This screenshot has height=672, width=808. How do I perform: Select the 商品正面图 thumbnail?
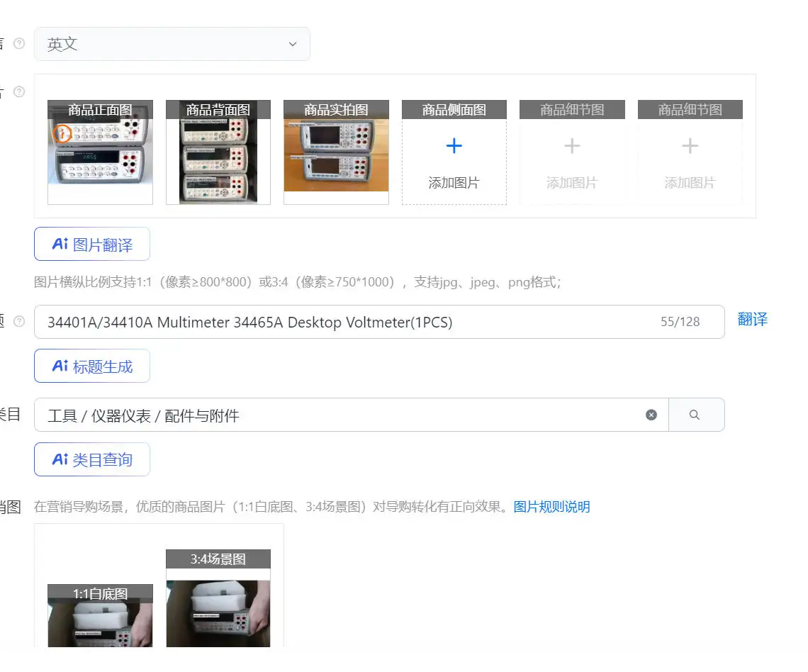(100, 152)
